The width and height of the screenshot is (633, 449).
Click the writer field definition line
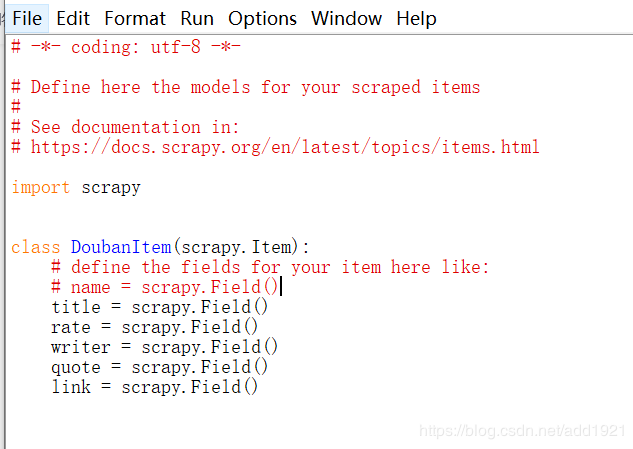coord(164,347)
